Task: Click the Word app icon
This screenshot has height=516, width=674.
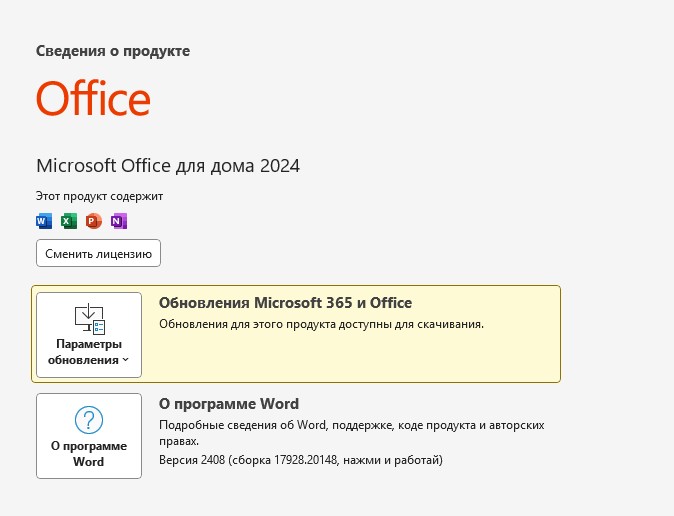Action: coord(44,221)
